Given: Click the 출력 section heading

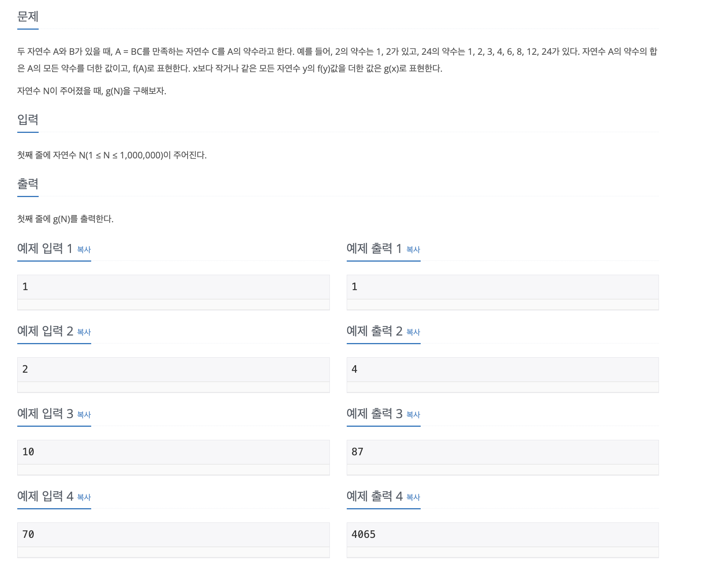Looking at the screenshot, I should 28,184.
